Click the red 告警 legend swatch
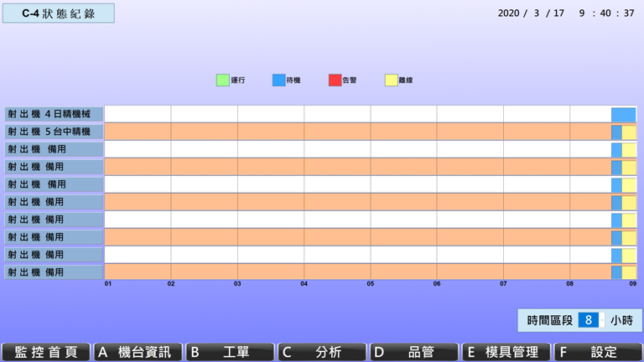 pyautogui.click(x=335, y=80)
